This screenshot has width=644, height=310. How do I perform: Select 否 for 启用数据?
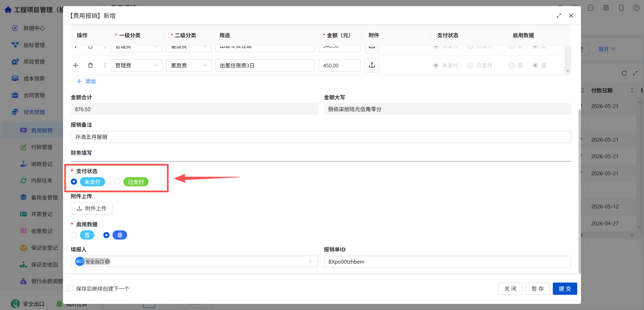[74, 235]
